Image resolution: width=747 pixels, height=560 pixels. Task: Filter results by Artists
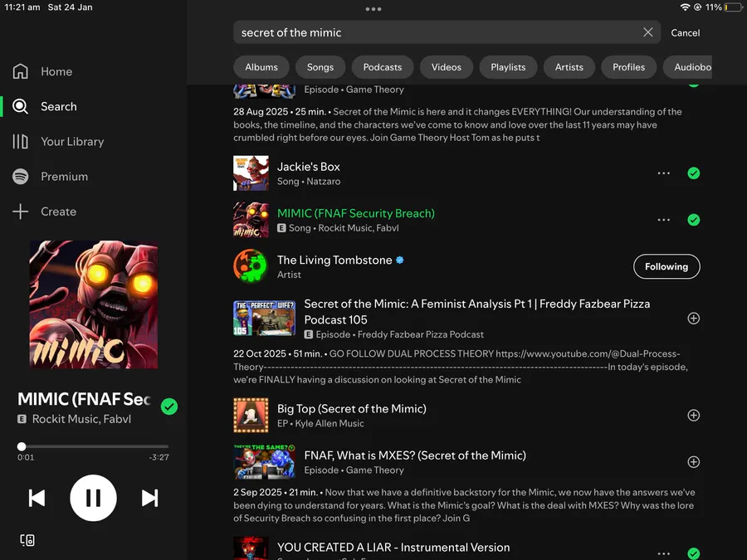(x=569, y=67)
